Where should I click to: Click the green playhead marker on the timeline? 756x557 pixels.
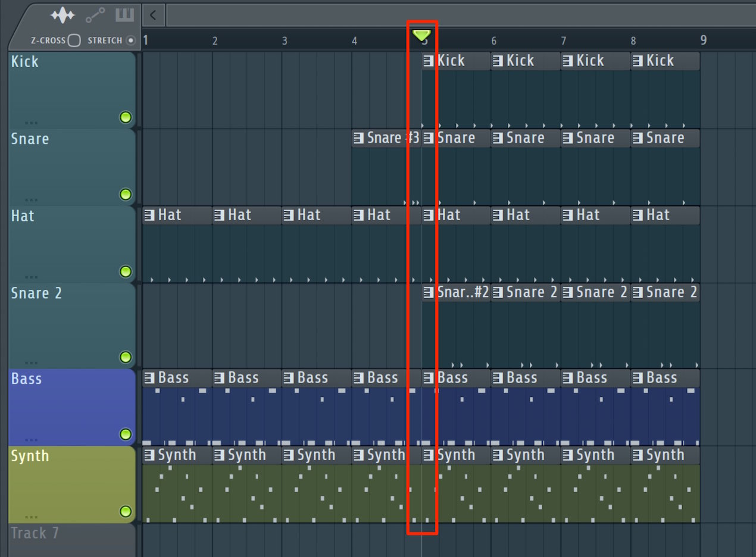pyautogui.click(x=421, y=35)
